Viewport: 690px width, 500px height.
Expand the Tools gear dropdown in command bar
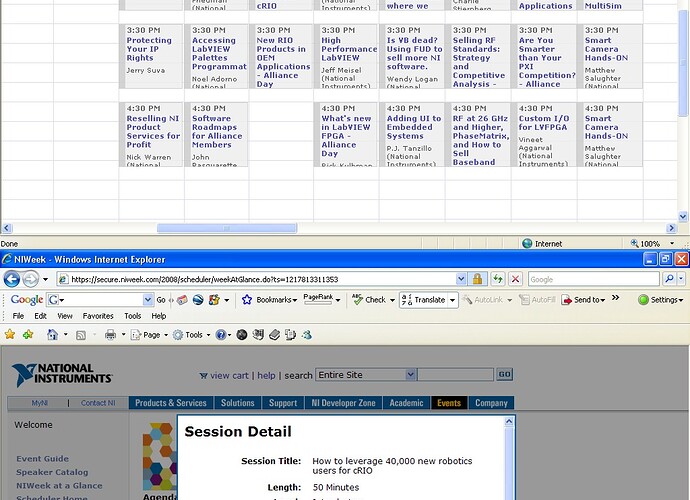coord(208,335)
